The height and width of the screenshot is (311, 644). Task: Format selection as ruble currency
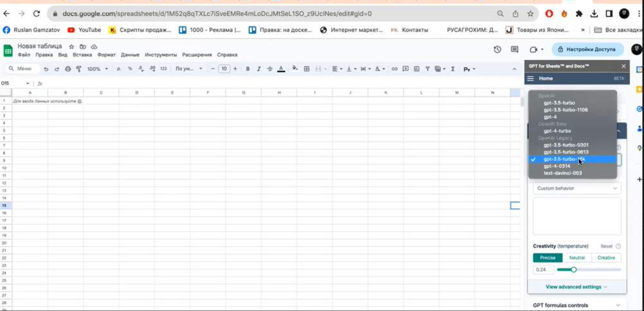coord(119,69)
